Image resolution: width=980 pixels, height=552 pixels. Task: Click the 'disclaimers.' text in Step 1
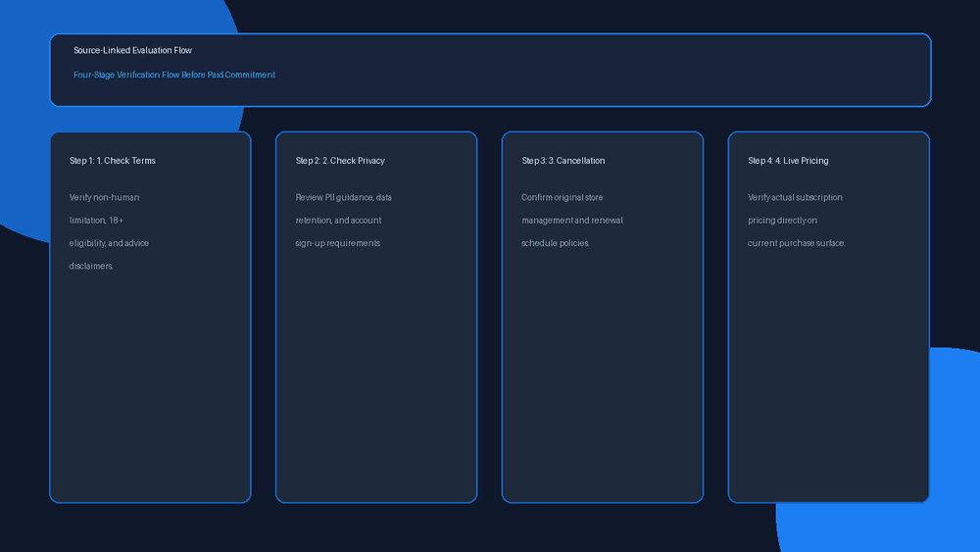pyautogui.click(x=91, y=267)
